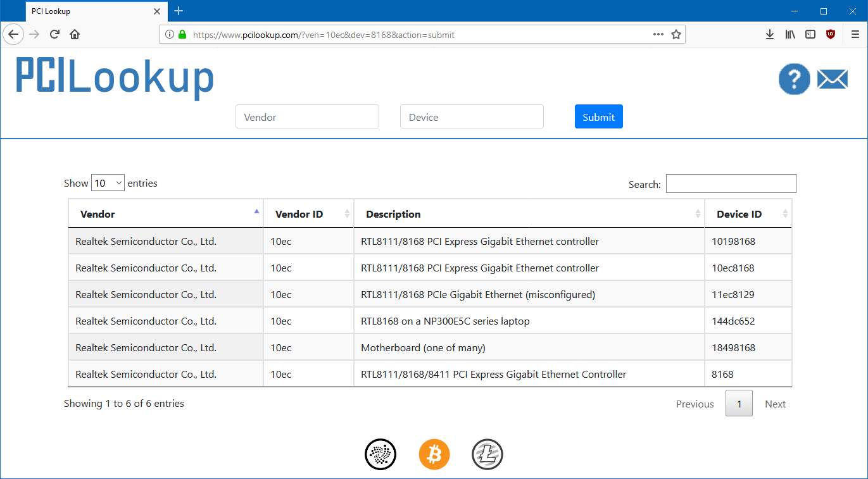Click 'Showing 1 to 6 of 6 entries' text
The height and width of the screenshot is (479, 868).
pos(124,403)
